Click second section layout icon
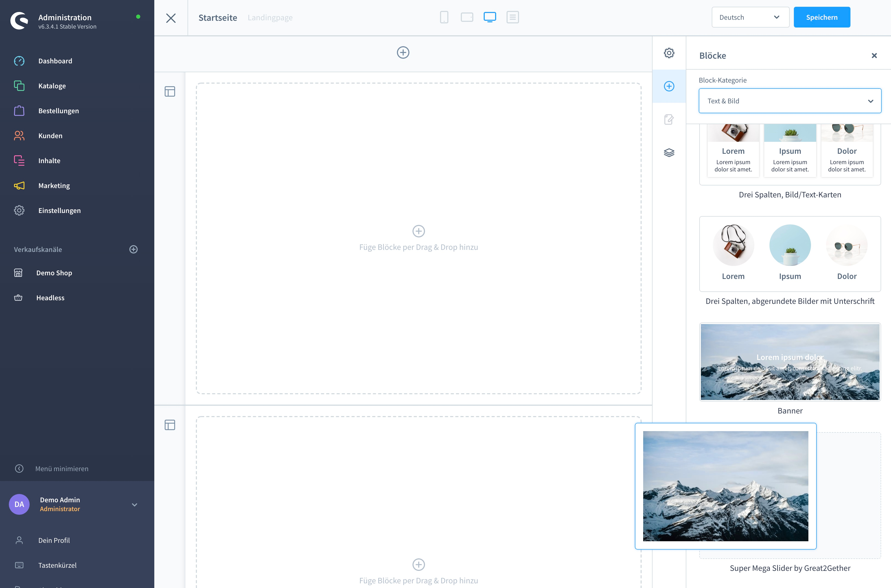891x588 pixels. pos(170,425)
